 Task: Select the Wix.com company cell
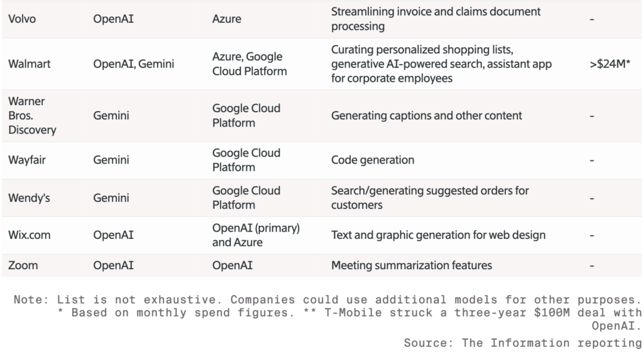[x=29, y=235]
